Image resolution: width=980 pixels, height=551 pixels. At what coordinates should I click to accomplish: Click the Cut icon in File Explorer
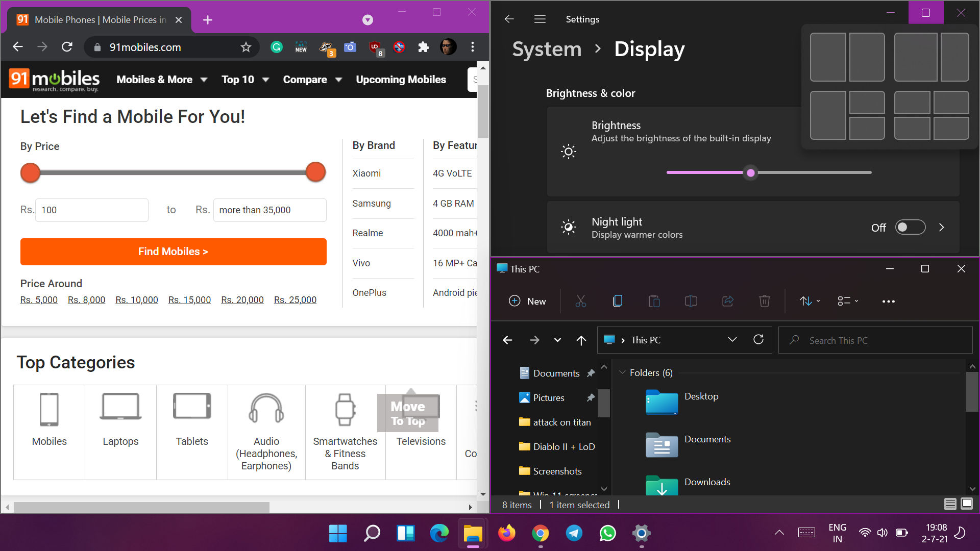[x=580, y=301]
